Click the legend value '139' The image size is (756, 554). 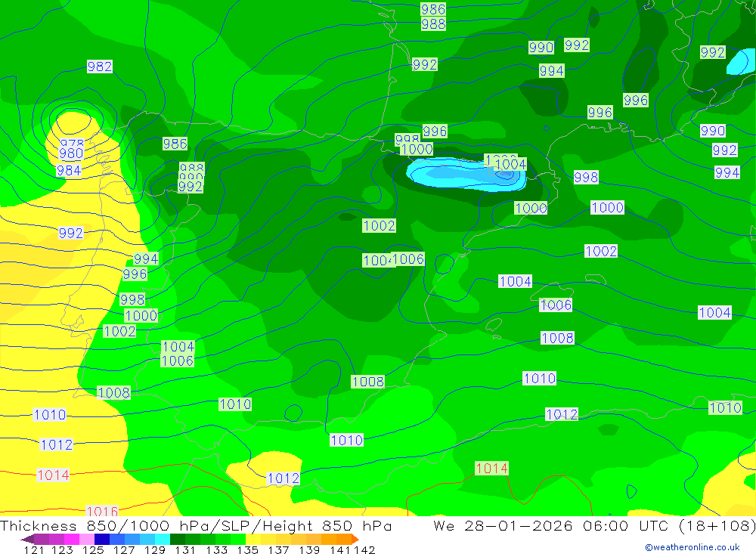tap(309, 549)
